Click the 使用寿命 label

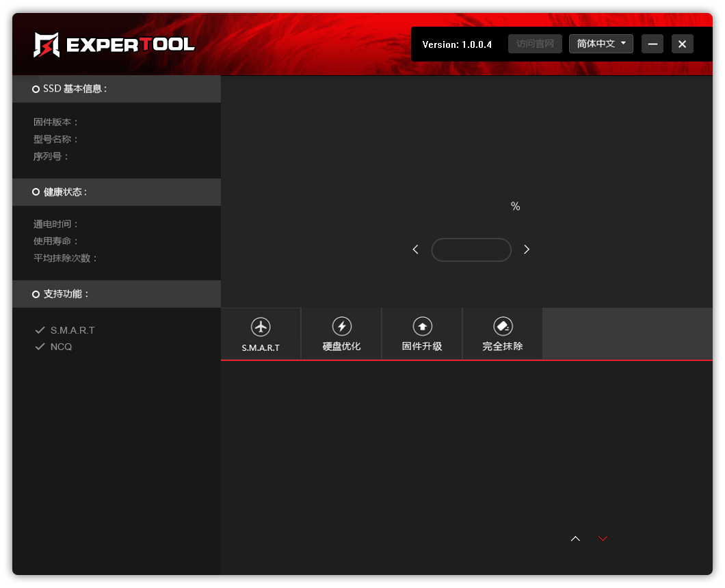(55, 241)
